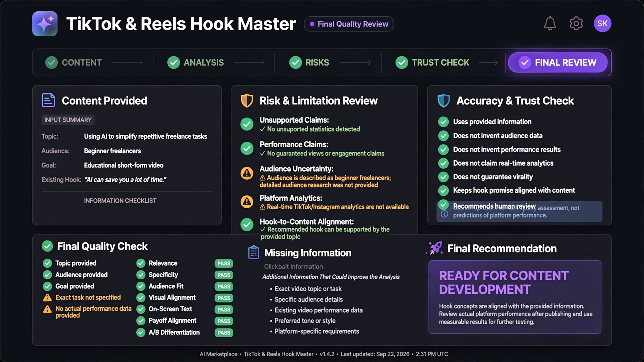This screenshot has width=644, height=362.
Task: Click the PASS badge for Payoff Alignment
Action: click(x=224, y=321)
